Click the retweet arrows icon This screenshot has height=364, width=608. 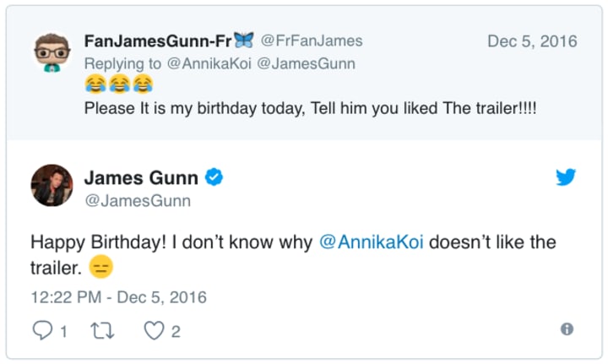tap(100, 330)
